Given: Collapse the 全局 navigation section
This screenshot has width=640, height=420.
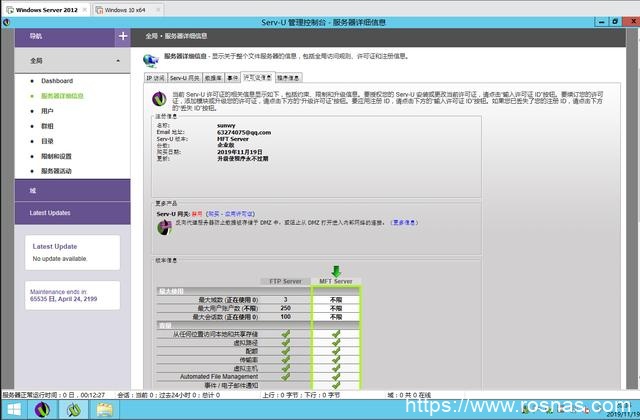Looking at the screenshot, I should pos(73,60).
